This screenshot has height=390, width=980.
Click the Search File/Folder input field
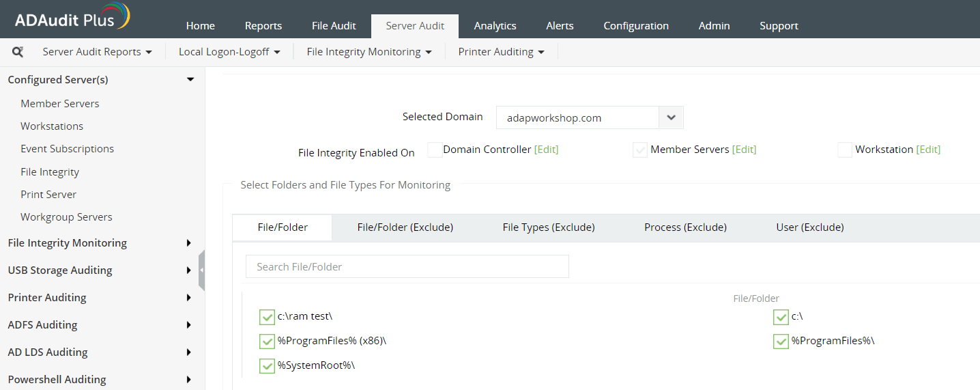point(407,267)
